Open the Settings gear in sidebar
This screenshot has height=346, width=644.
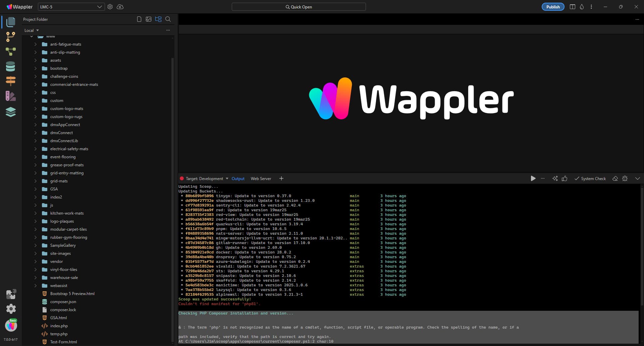coord(11,309)
